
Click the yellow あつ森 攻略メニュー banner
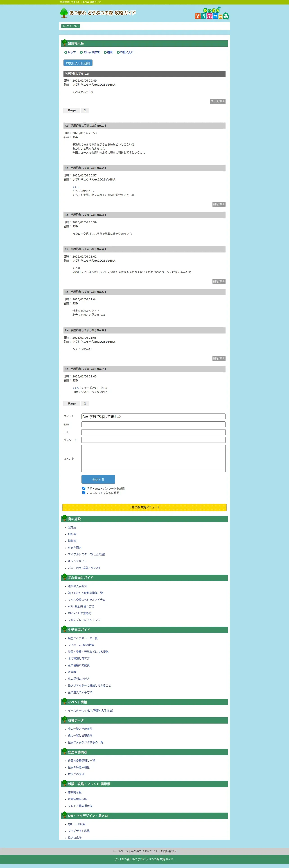coord(144,507)
